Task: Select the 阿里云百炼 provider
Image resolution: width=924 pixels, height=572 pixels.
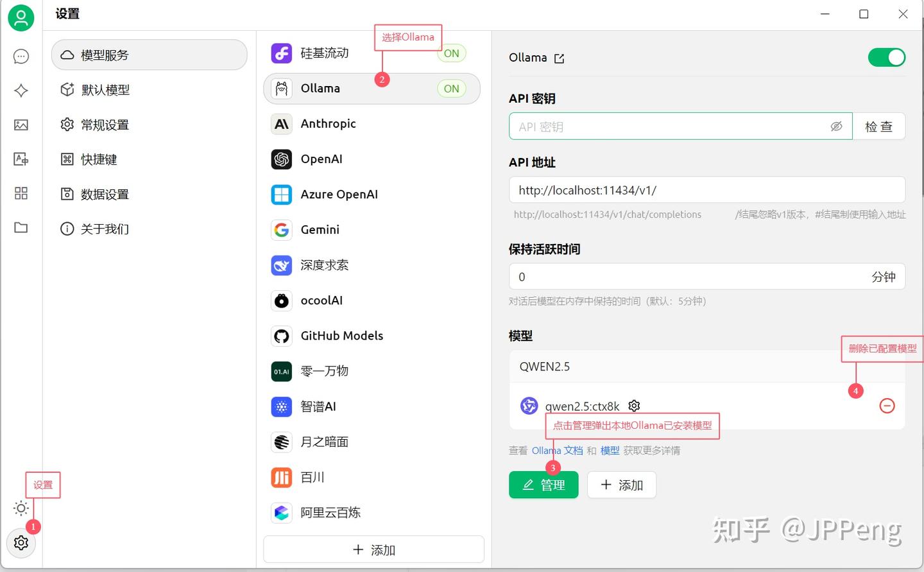Action: pos(372,512)
